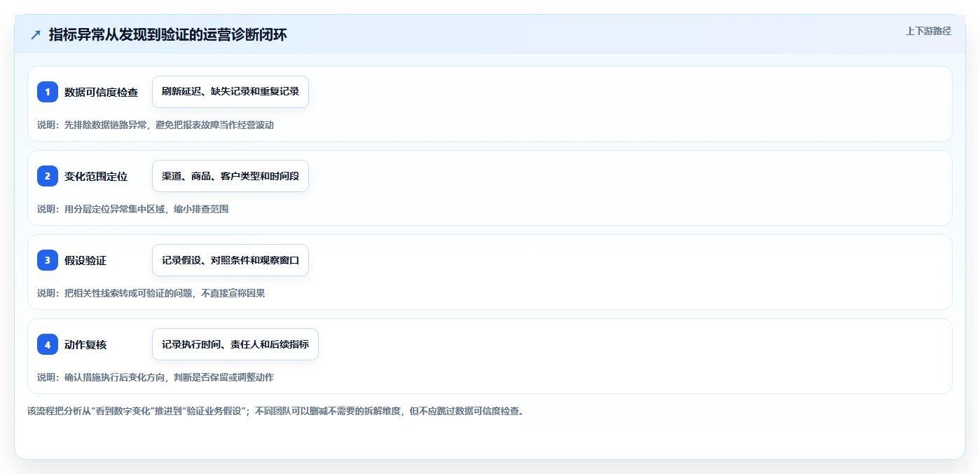Click the 数据可信度检查 step title
Viewport: 980px width, 474px height.
[101, 92]
